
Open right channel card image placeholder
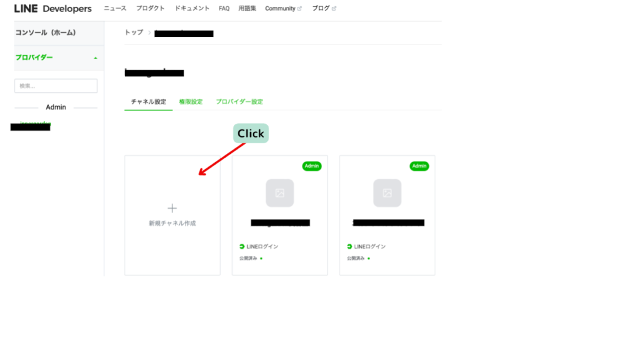pyautogui.click(x=387, y=193)
